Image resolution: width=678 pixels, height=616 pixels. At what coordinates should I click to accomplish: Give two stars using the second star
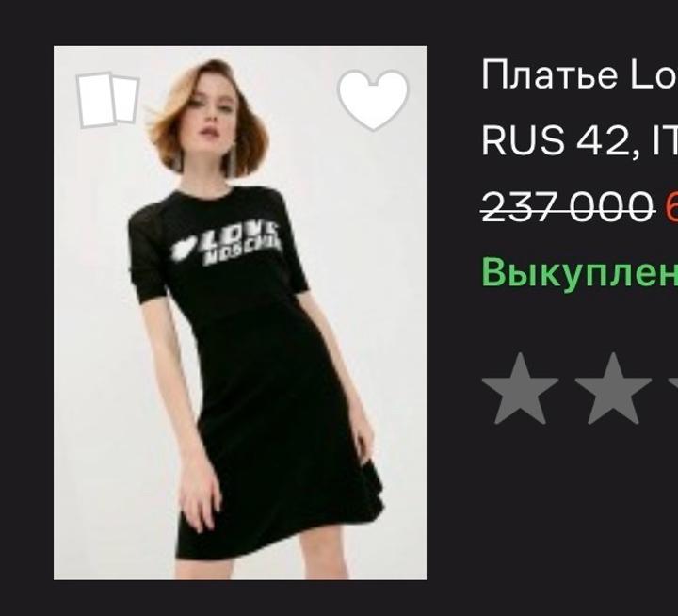point(613,388)
